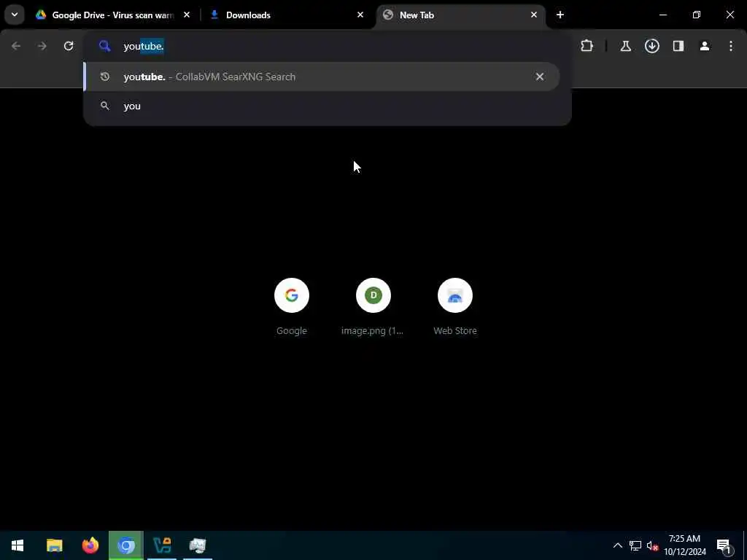Close the New Tab tab

pyautogui.click(x=534, y=15)
